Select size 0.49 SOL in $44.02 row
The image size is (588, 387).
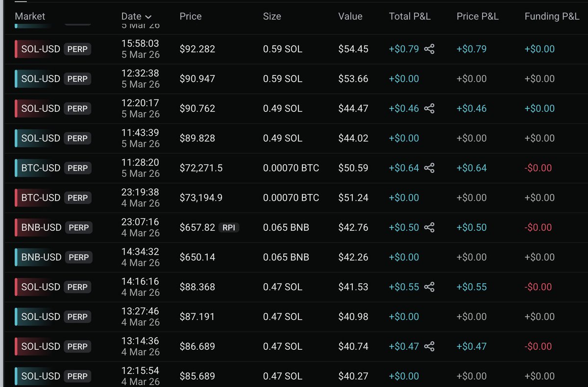[283, 138]
